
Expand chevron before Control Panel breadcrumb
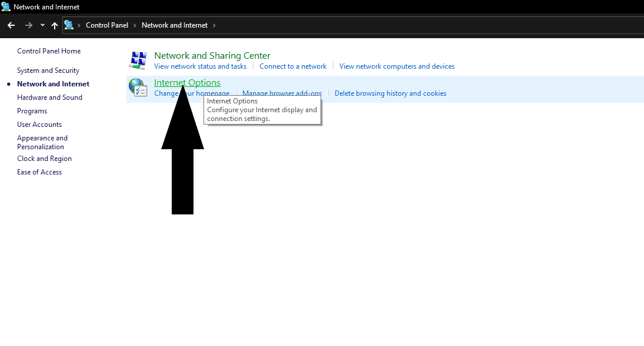click(79, 25)
